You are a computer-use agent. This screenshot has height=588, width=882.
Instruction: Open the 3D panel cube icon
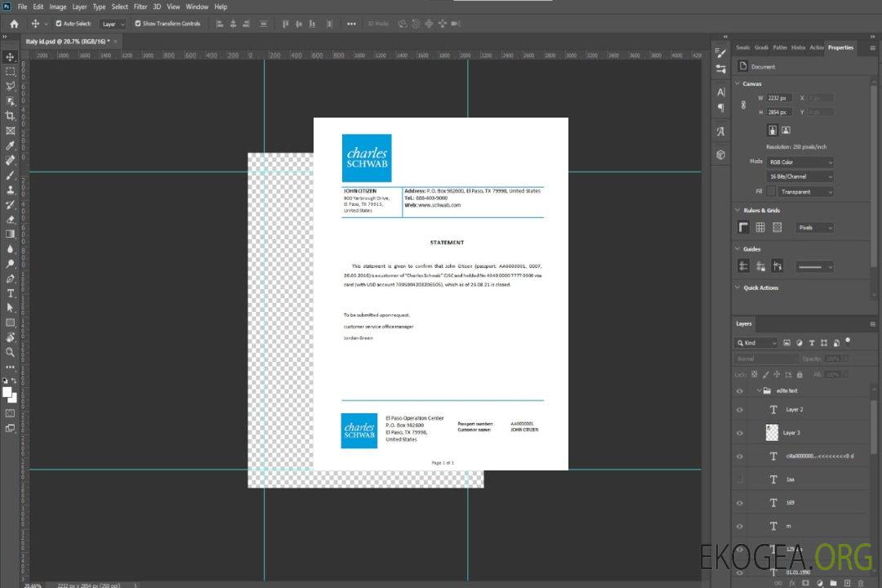point(720,154)
